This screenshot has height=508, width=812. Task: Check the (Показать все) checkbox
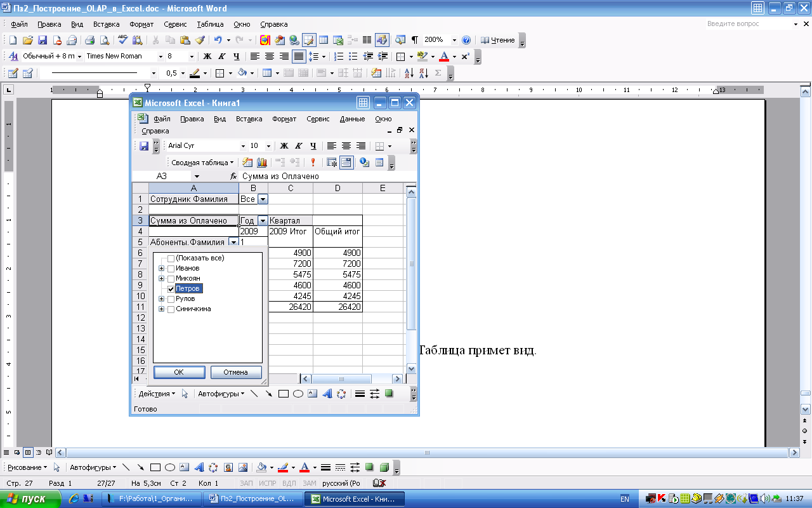pyautogui.click(x=171, y=258)
